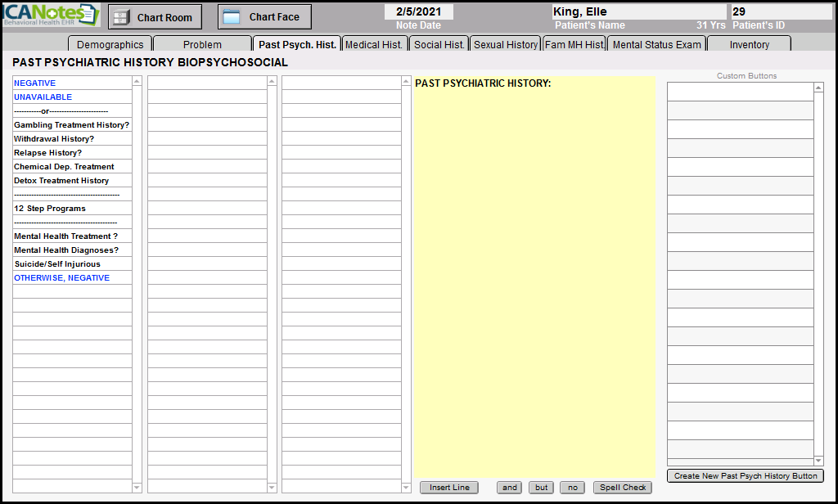Image resolution: width=838 pixels, height=504 pixels.
Task: Run Spell Check on the note
Action: coord(623,488)
